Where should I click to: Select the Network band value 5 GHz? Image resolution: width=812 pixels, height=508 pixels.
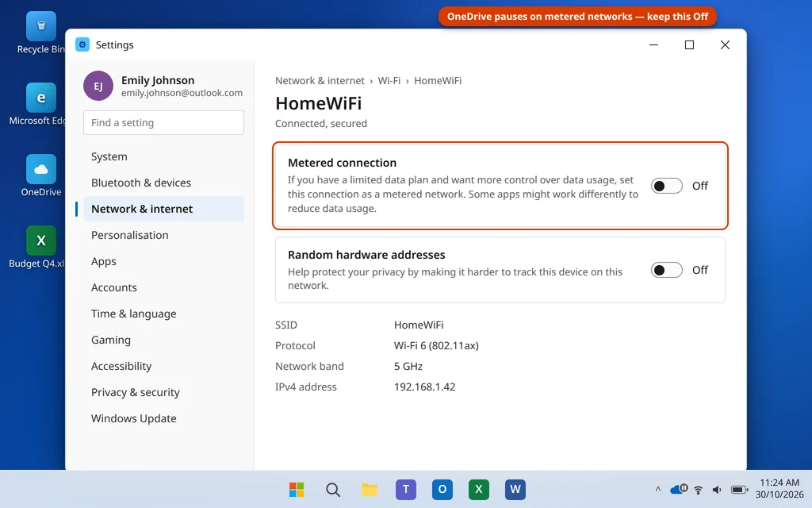coord(408,366)
